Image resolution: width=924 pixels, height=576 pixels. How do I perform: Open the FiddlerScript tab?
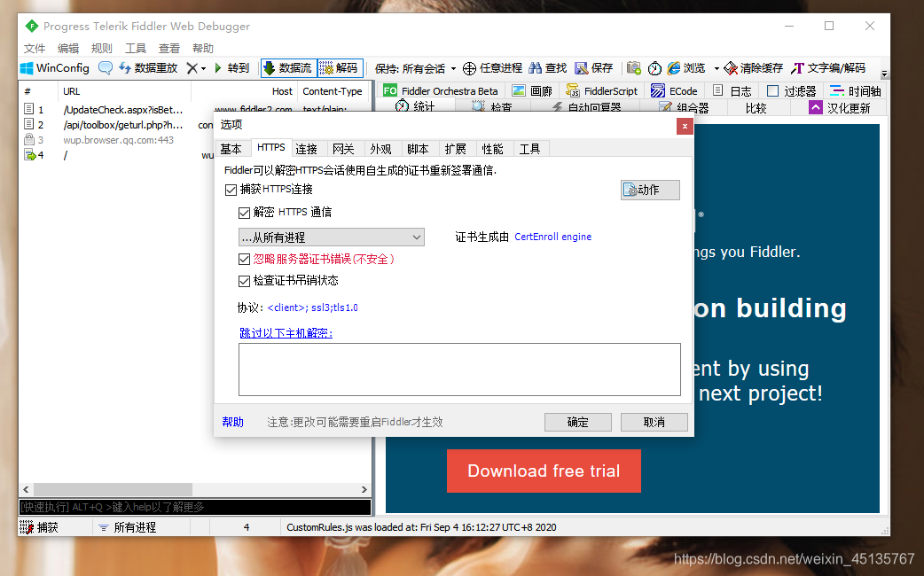tap(602, 90)
